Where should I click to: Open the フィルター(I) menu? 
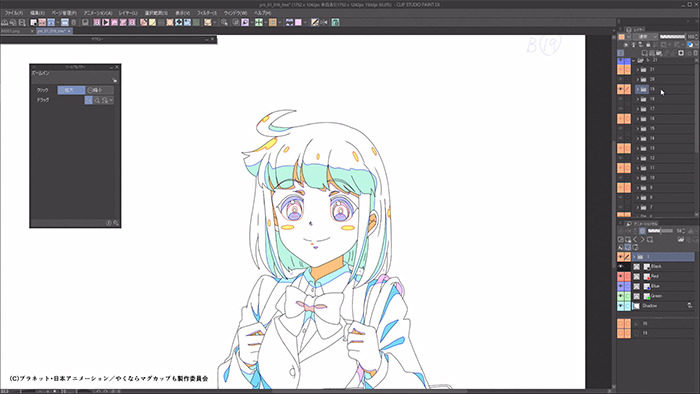(207, 13)
